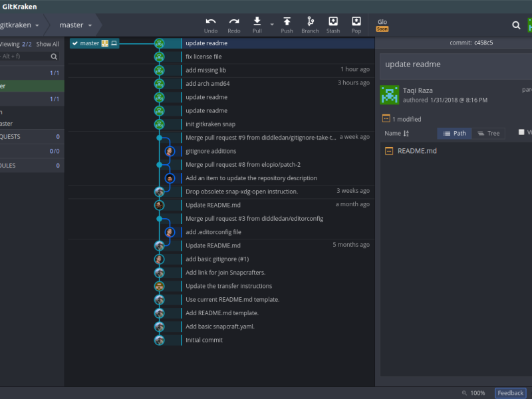Image resolution: width=532 pixels, height=399 pixels.
Task: Click the search magnifier in the top bar
Action: point(516,25)
